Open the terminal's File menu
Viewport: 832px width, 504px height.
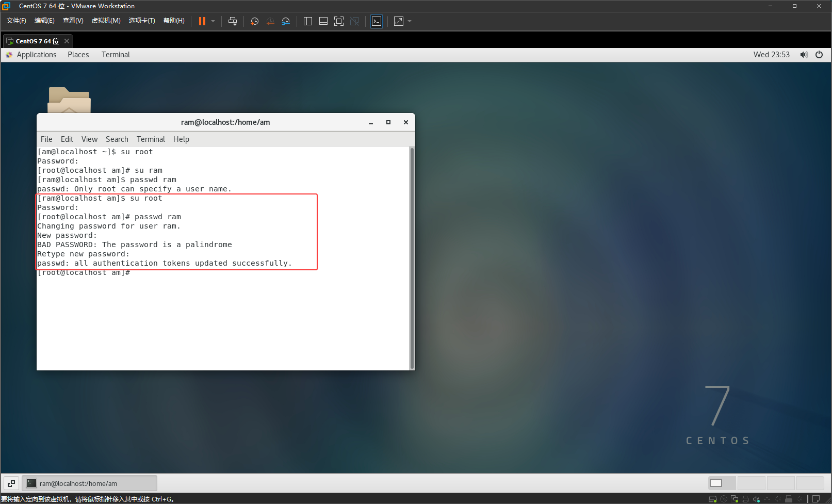pos(46,139)
